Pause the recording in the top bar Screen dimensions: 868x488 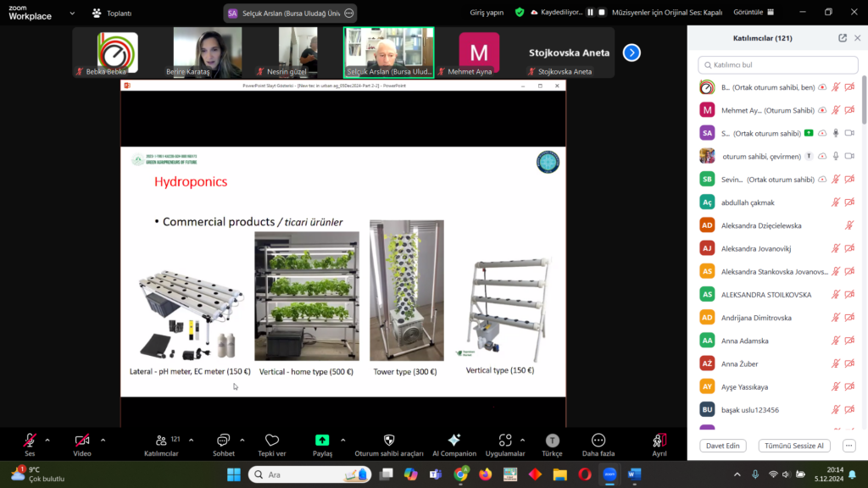pos(588,13)
